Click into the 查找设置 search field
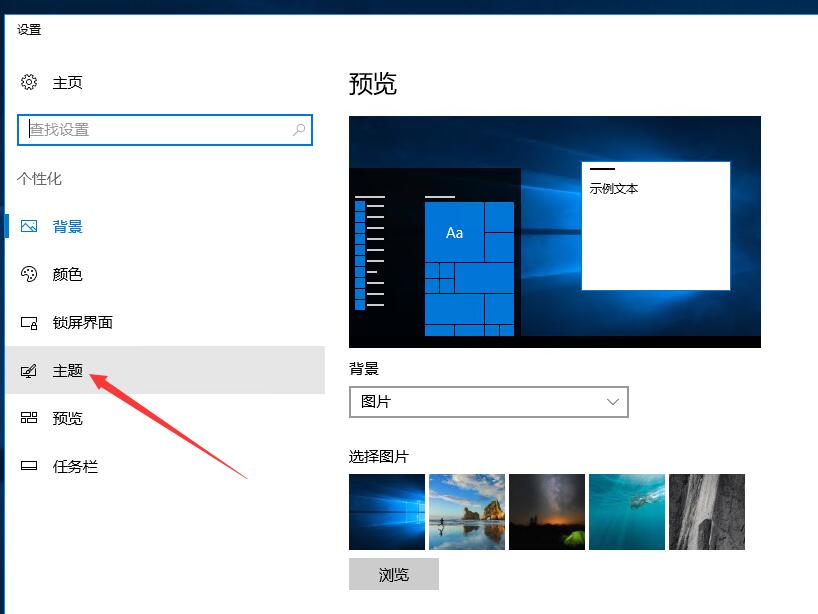 tap(155, 130)
